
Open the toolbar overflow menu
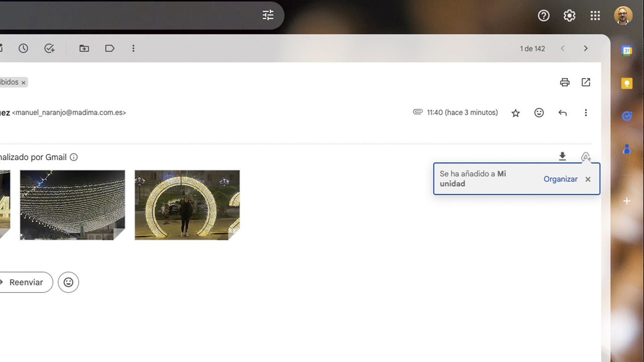(x=133, y=49)
